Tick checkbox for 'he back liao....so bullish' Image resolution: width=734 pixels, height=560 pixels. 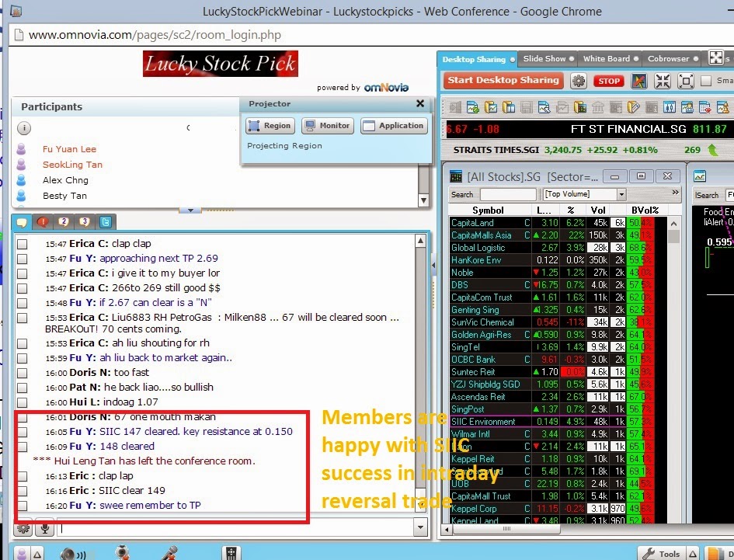point(22,388)
